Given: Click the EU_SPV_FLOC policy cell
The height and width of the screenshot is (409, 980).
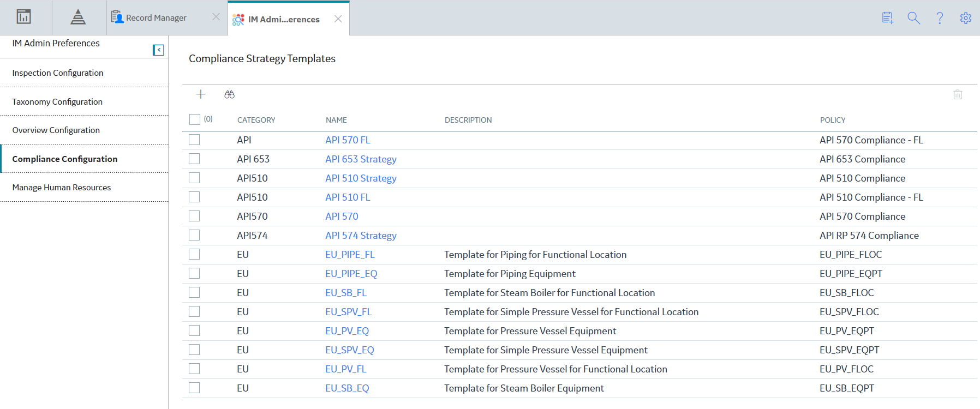Looking at the screenshot, I should click(849, 312).
